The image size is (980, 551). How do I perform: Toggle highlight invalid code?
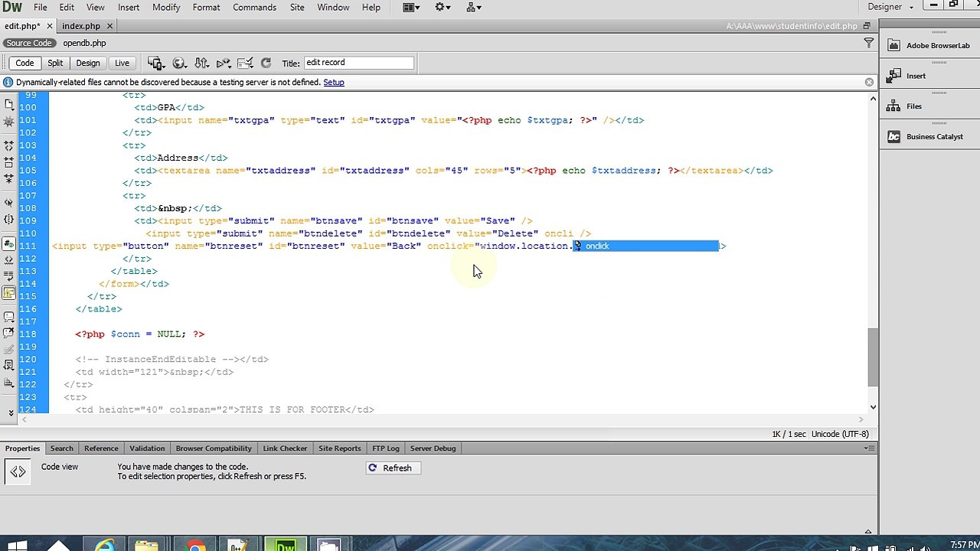(9, 261)
